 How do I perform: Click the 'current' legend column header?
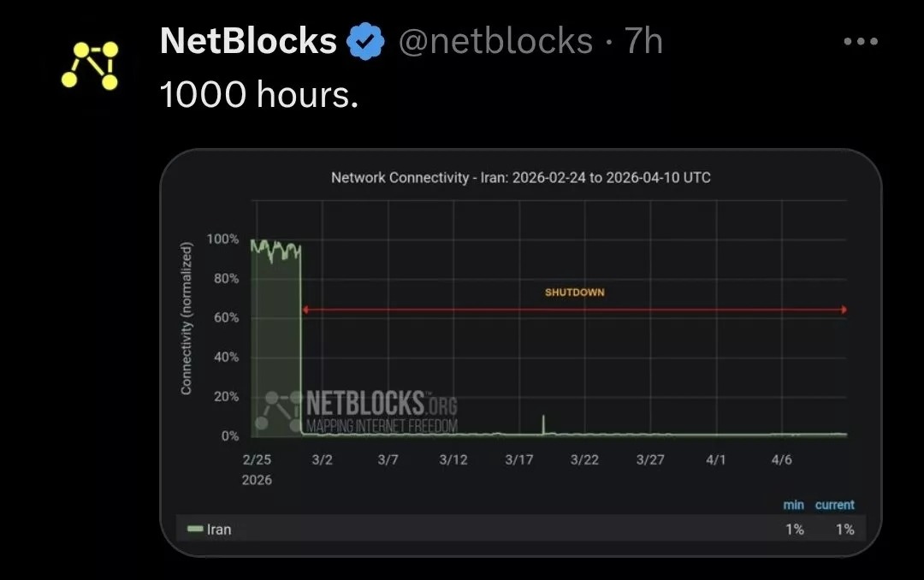pyautogui.click(x=834, y=505)
